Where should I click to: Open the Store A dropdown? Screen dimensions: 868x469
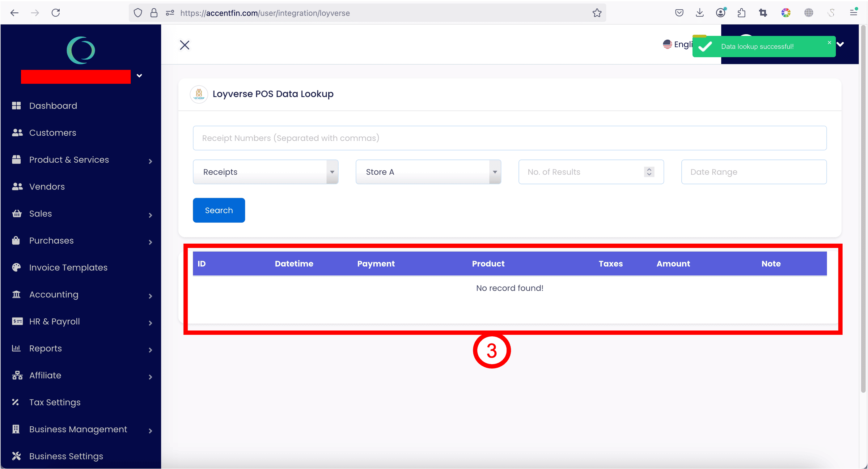pos(428,172)
